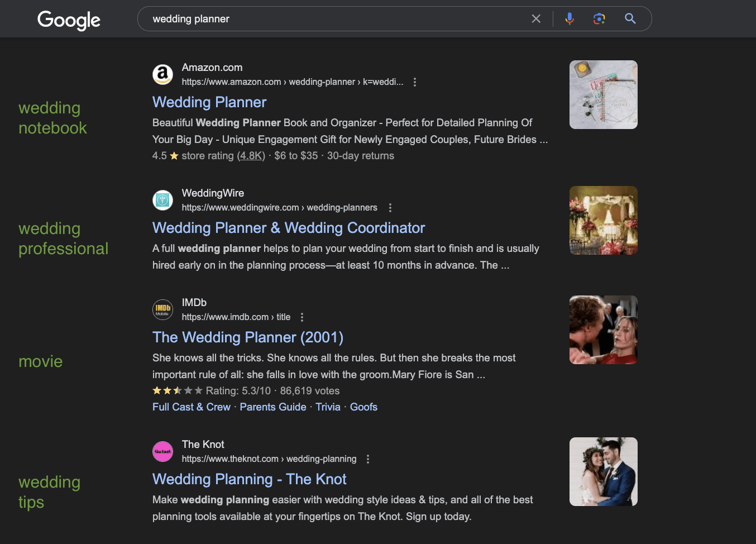Viewport: 756px width, 544px height.
Task: Open the three-dot menu for the IMDb result
Action: [x=302, y=317]
